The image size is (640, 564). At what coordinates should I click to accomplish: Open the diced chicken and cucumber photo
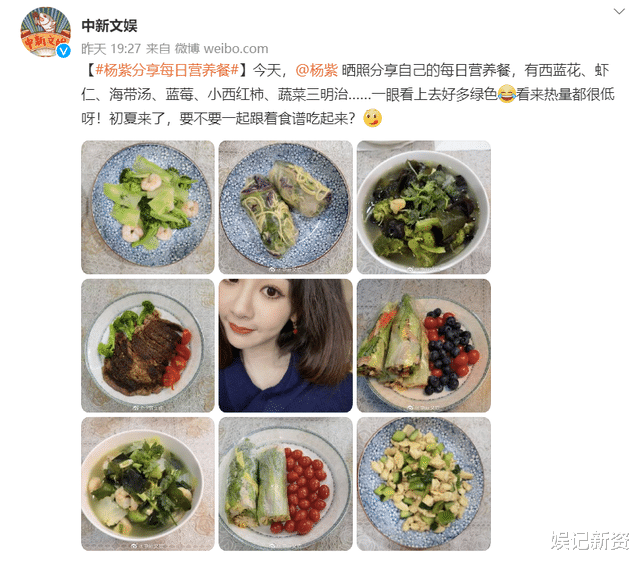(424, 484)
